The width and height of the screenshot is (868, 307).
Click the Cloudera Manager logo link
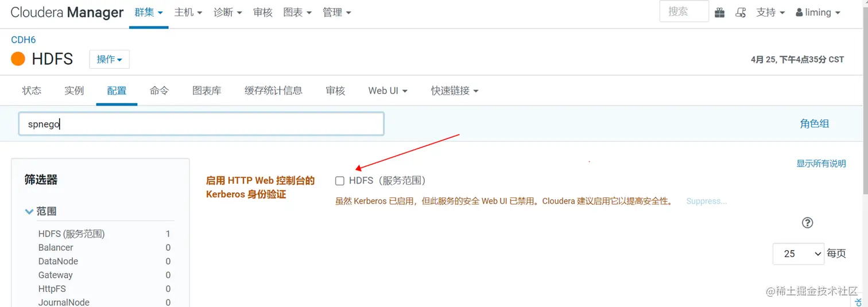coord(67,12)
